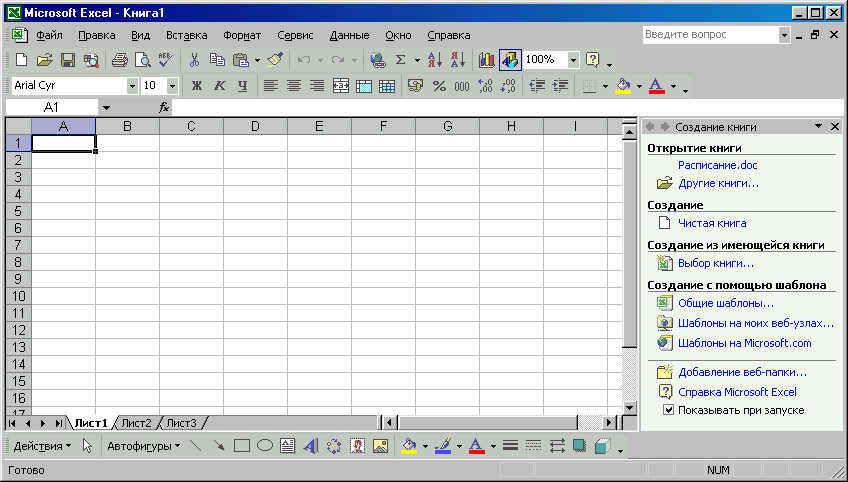
Task: Toggle bold formatting Ж
Action: pos(197,85)
